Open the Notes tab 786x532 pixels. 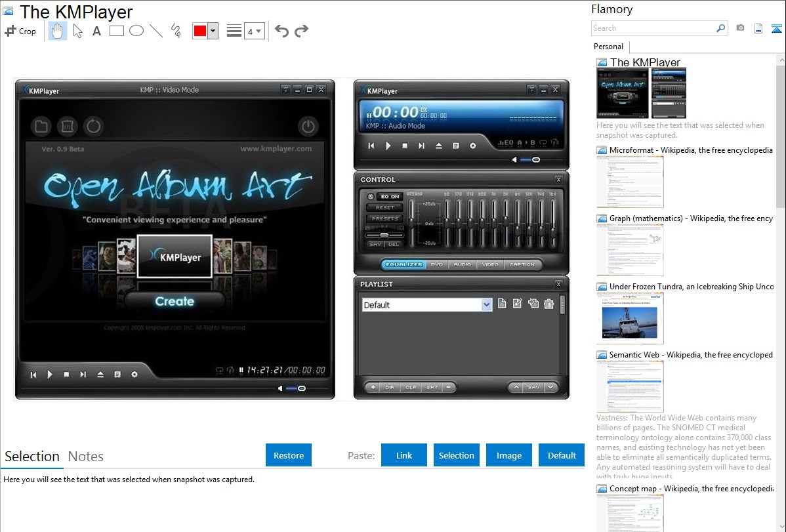(x=86, y=457)
